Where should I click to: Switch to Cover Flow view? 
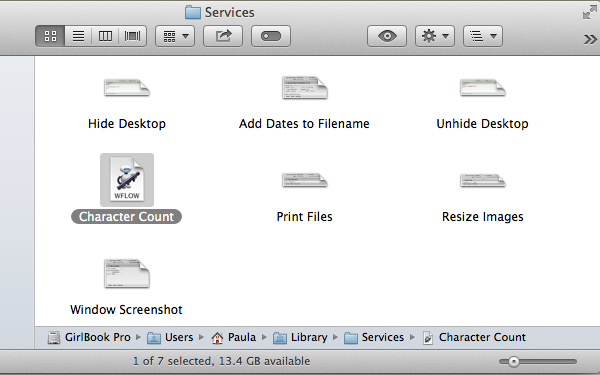[132, 36]
